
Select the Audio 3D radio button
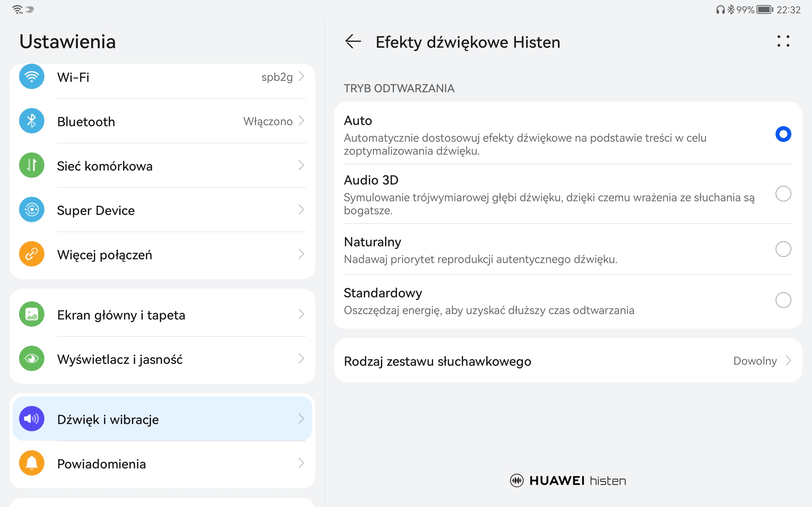(783, 194)
